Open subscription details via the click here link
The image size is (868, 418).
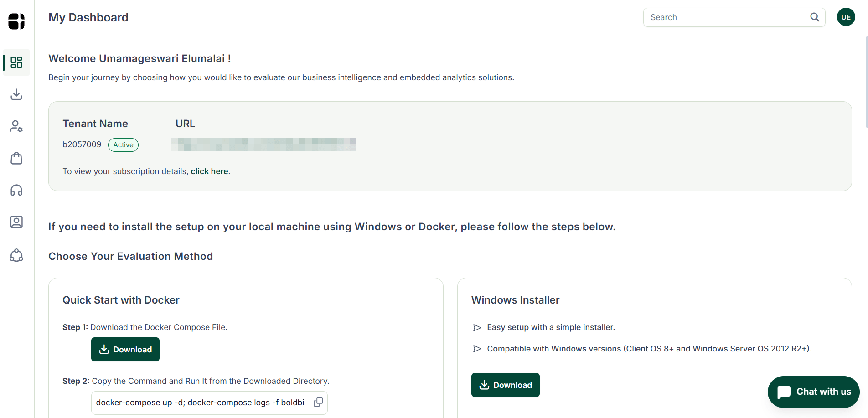point(209,171)
